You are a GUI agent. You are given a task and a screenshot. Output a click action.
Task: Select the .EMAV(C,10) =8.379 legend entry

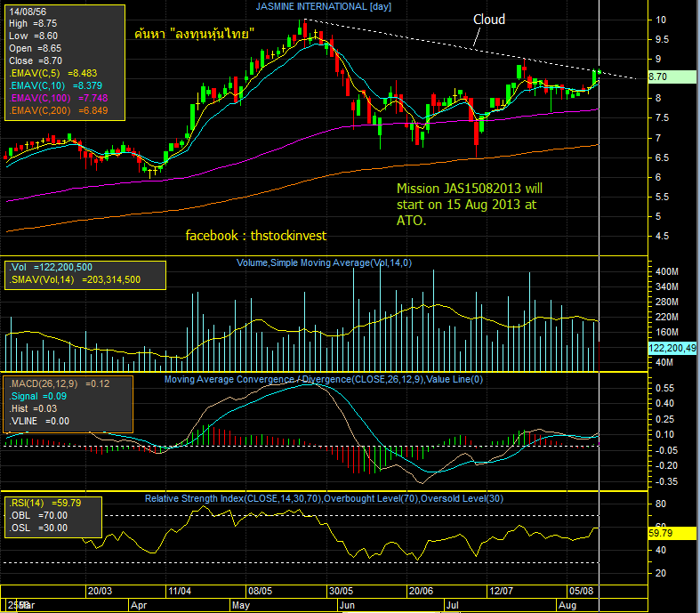(x=55, y=85)
